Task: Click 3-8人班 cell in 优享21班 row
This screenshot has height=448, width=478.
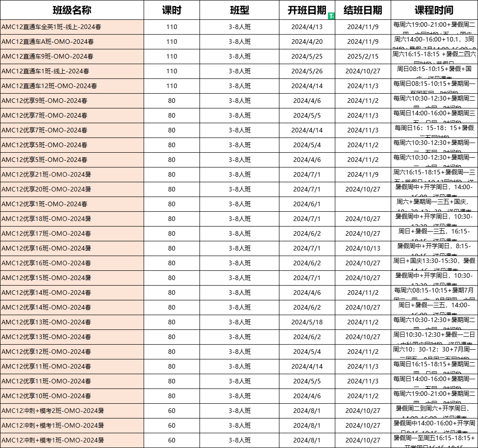Action: pyautogui.click(x=240, y=174)
